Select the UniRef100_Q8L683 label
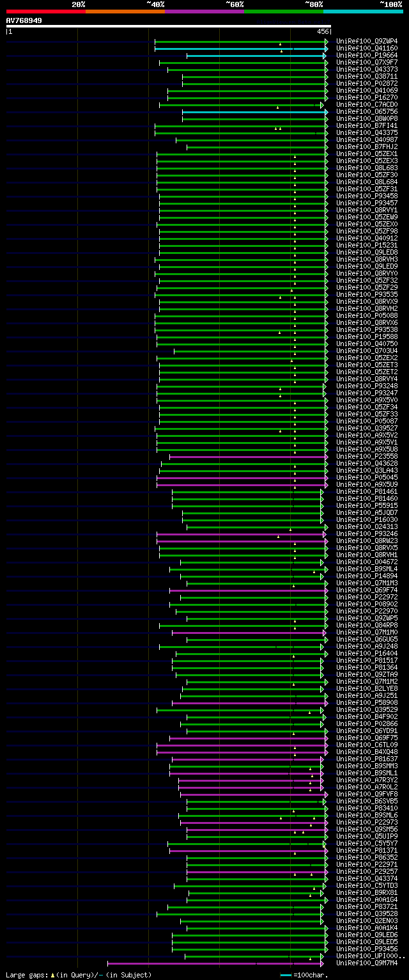The height and width of the screenshot is (980, 409). (366, 168)
